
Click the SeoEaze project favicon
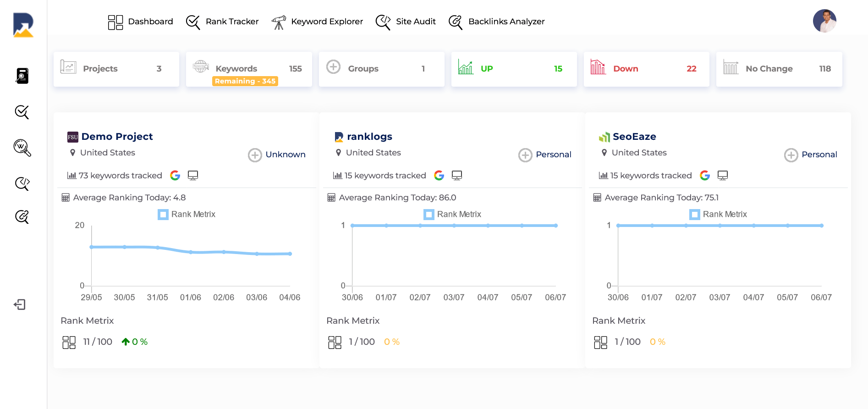click(x=604, y=137)
